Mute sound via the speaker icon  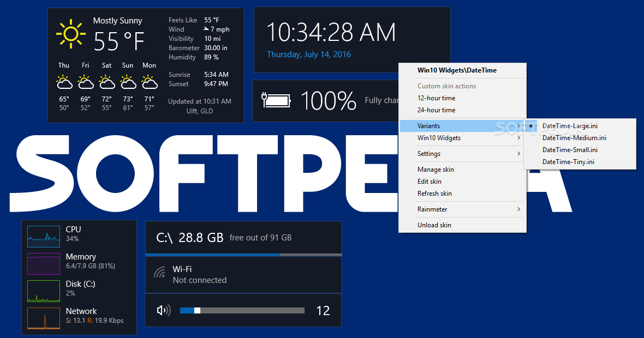tap(164, 310)
